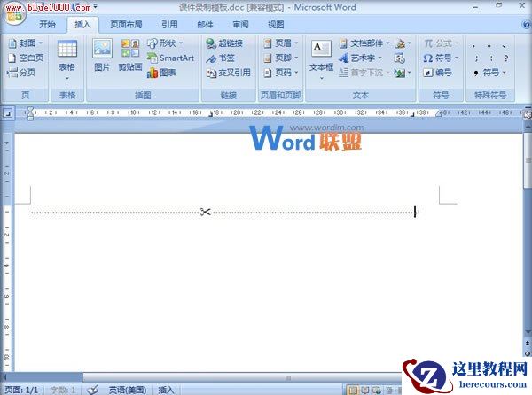Click the Word help question mark icon
The height and width of the screenshot is (395, 532).
526,25
